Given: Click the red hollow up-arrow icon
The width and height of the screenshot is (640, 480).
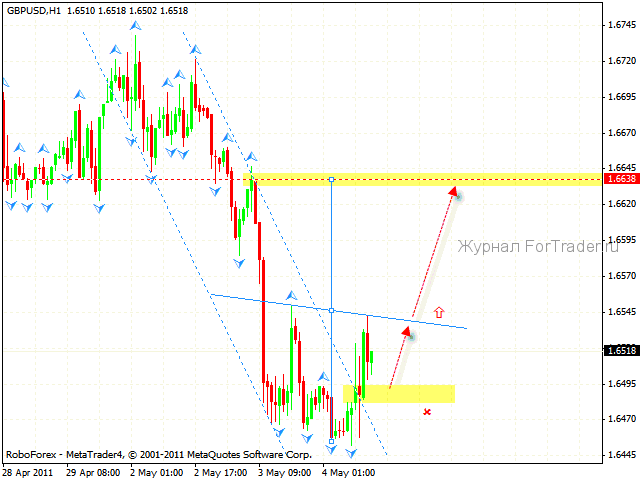Looking at the screenshot, I should coord(439,312).
